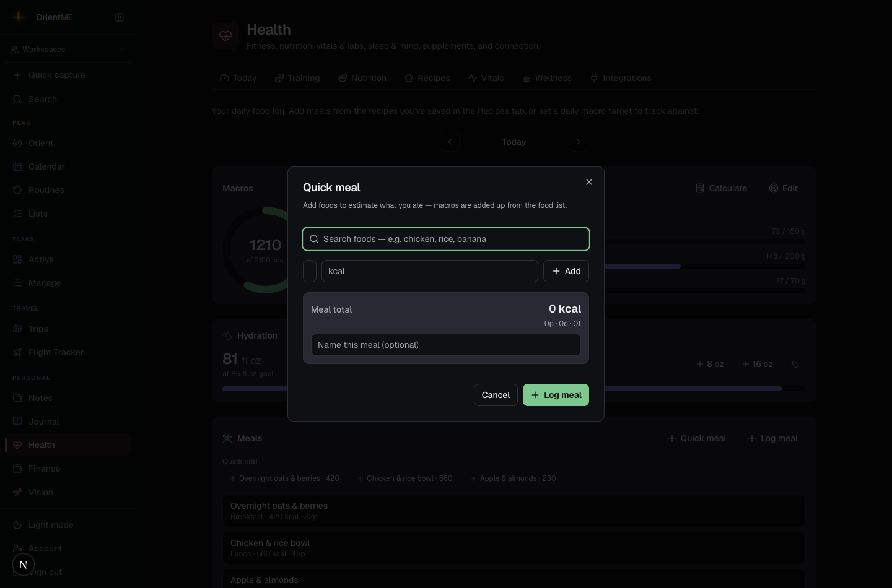Click the Edit macros button

click(x=784, y=188)
